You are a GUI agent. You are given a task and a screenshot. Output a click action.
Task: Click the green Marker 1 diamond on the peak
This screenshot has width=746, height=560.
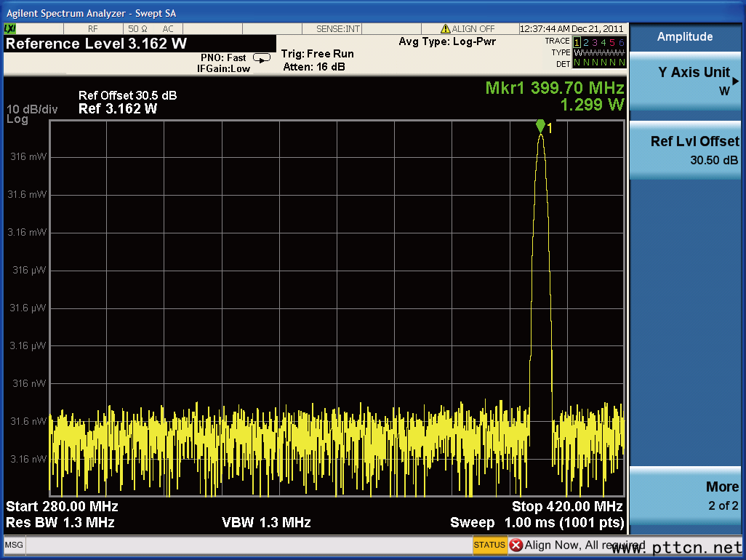click(540, 126)
